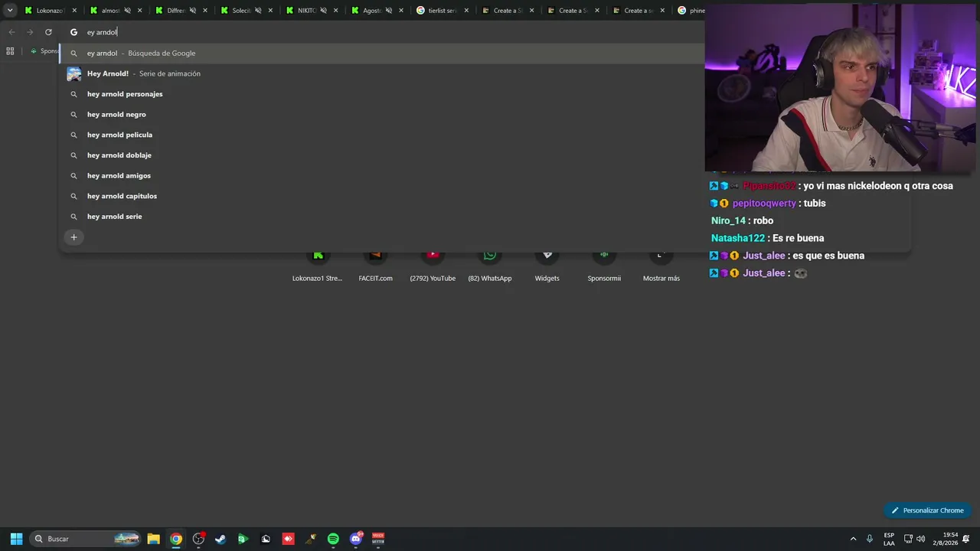980x551 pixels.
Task: Click username Natasha122 in stream chat
Action: tap(738, 238)
